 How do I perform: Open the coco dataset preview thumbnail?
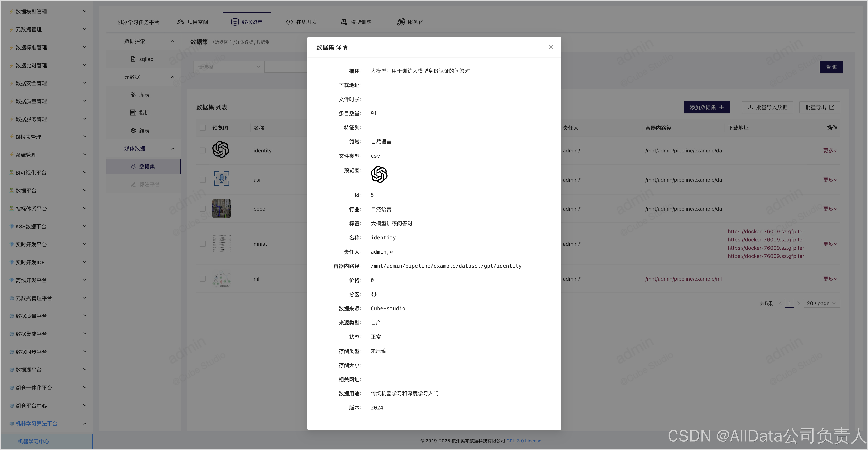221,209
